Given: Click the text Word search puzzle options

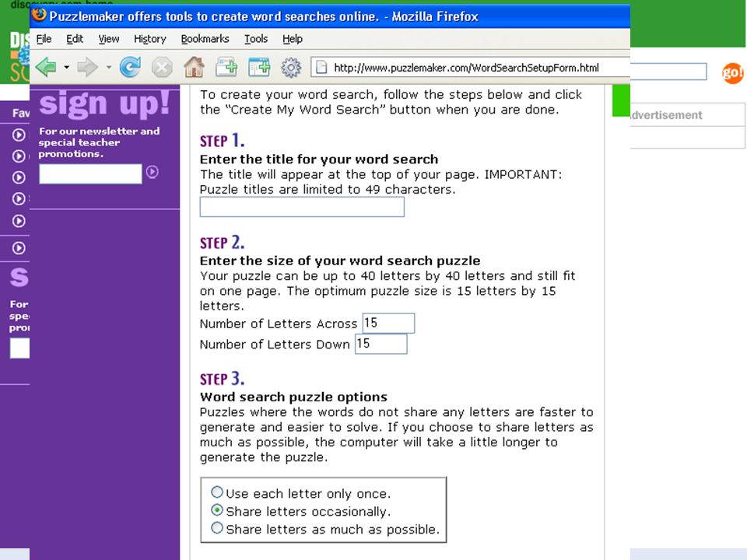Looking at the screenshot, I should coord(293,397).
